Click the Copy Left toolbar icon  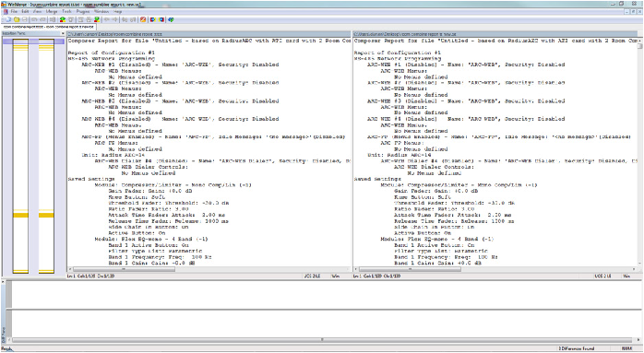[115, 19]
